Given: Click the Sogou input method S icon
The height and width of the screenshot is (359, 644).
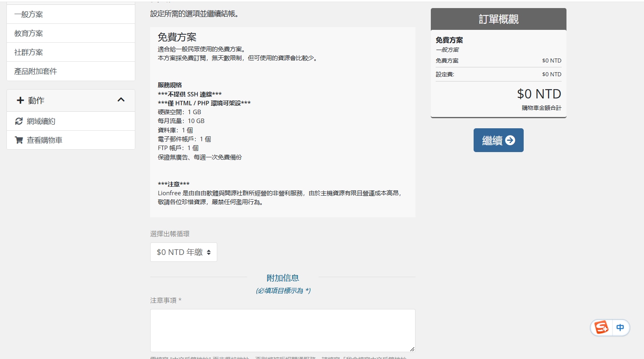Looking at the screenshot, I should pyautogui.click(x=601, y=327).
